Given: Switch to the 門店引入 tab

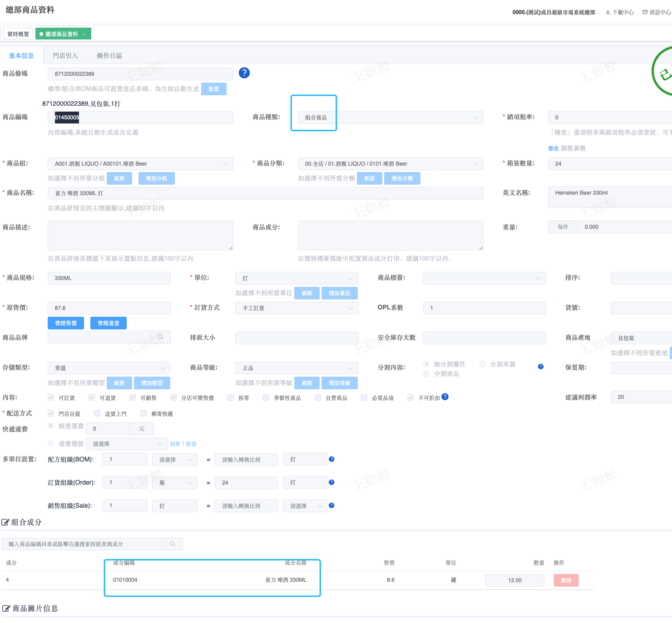Looking at the screenshot, I should (x=65, y=56).
